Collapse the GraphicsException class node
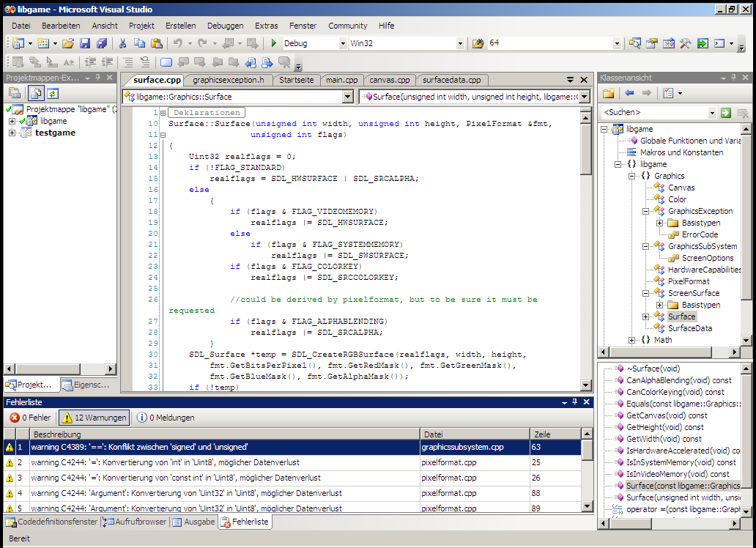This screenshot has height=548, width=756. tap(645, 211)
